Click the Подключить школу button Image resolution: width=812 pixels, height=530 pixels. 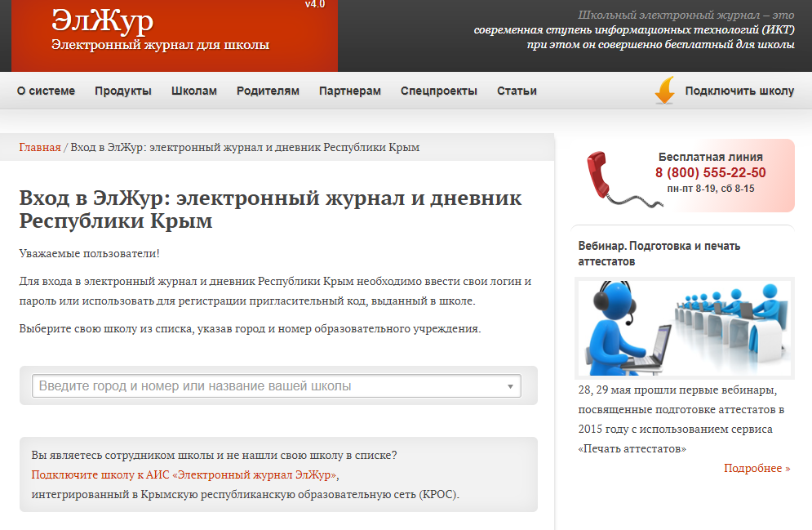(x=739, y=91)
